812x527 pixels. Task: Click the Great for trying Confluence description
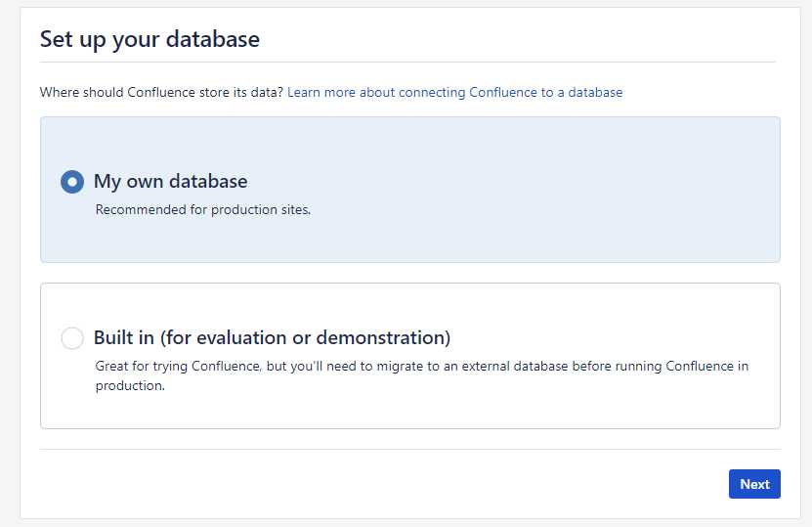point(421,375)
